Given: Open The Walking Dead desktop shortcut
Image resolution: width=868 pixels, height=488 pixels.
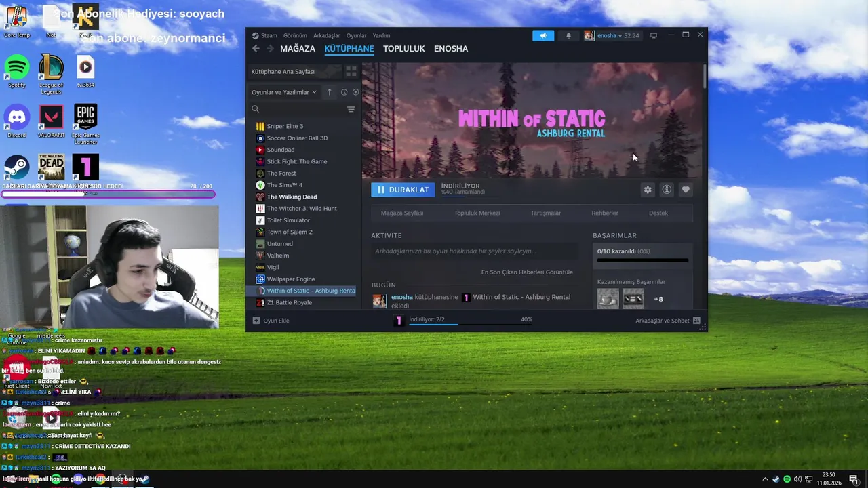Looking at the screenshot, I should [x=51, y=167].
